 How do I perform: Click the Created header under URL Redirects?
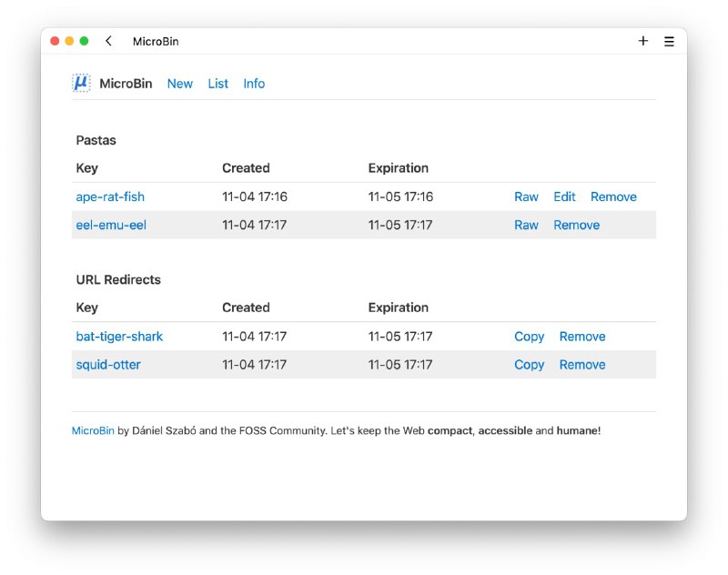point(246,308)
